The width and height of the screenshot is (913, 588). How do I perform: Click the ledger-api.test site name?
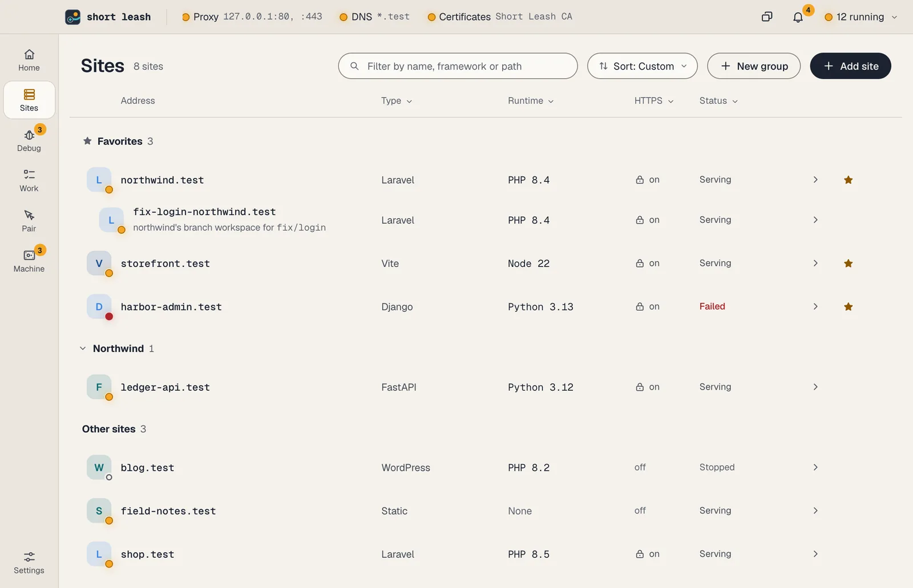tap(165, 387)
